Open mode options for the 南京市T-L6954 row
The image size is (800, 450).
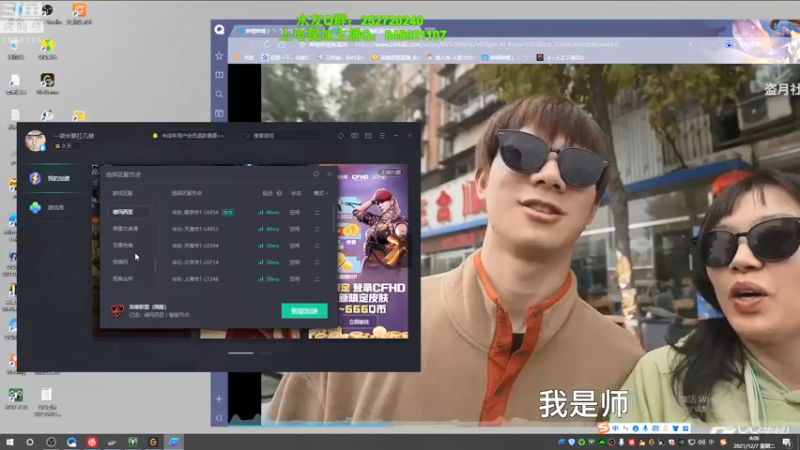tap(317, 212)
